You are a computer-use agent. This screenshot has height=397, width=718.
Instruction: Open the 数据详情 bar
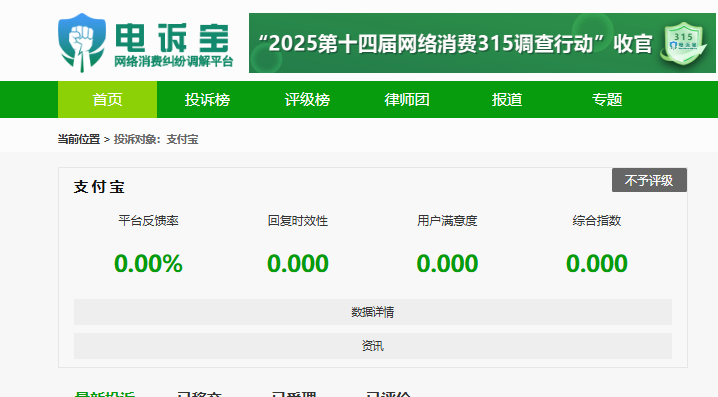(373, 312)
